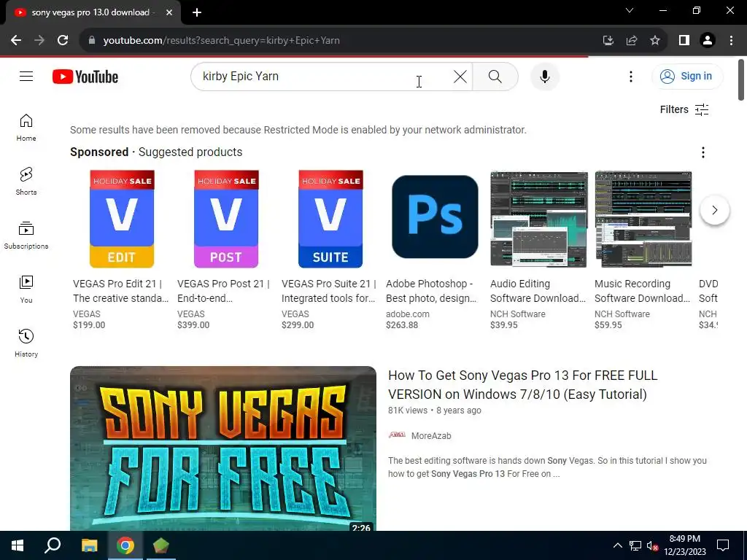This screenshot has width=747, height=560.
Task: Open How To Get Sony Vegas Pro 13 title
Action: tap(522, 385)
